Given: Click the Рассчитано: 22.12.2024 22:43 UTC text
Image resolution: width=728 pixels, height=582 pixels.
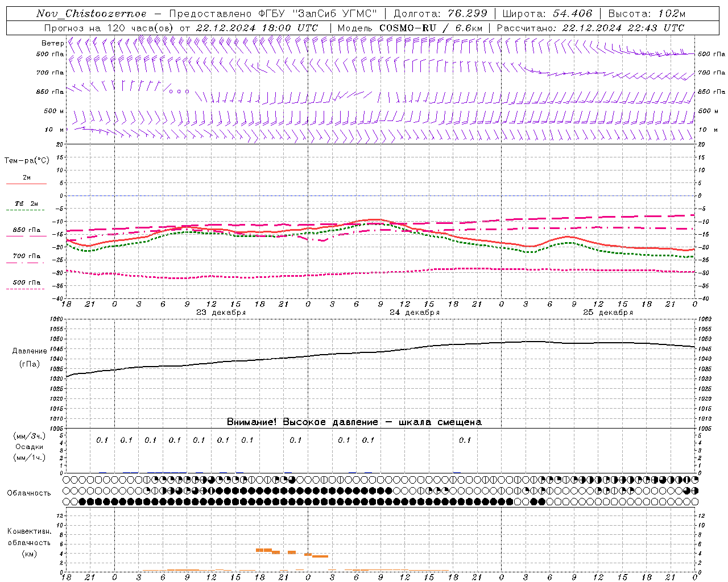Looking at the screenshot, I should tap(590, 28).
